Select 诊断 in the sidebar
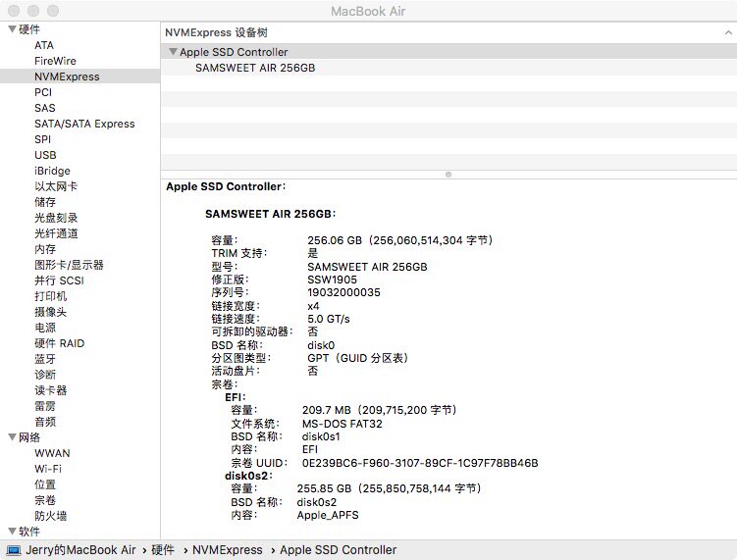This screenshot has width=737, height=560. [x=45, y=375]
